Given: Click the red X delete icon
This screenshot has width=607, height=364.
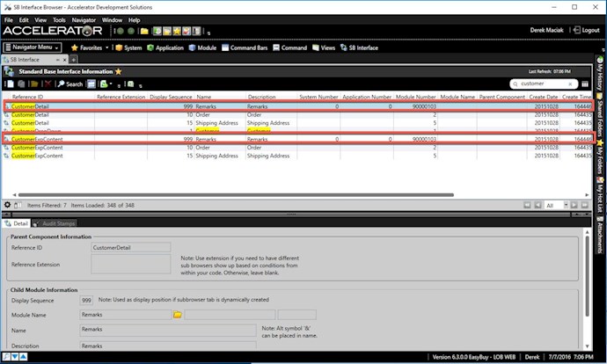Looking at the screenshot, I should tap(48, 84).
